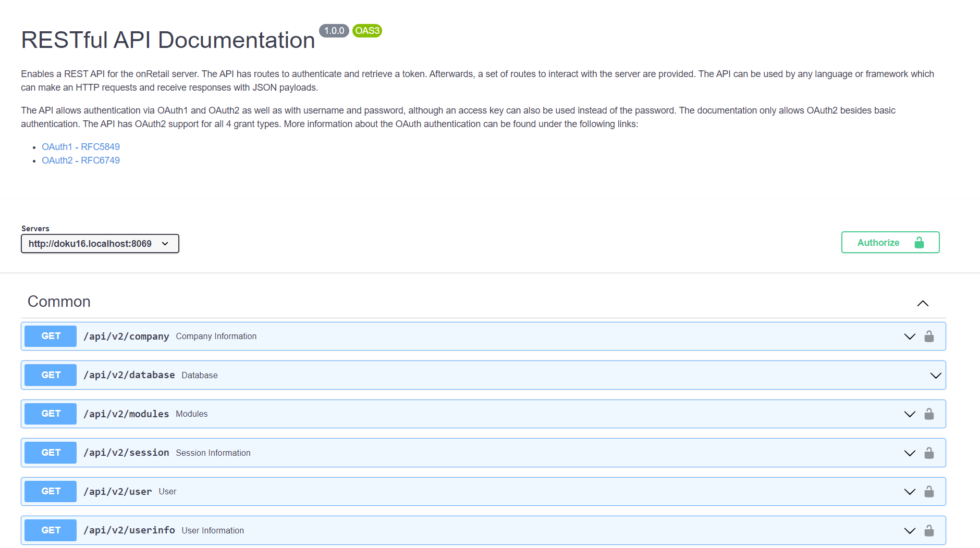The height and width of the screenshot is (548, 980).
Task: Open the OAuth2 - RFC6749 link
Action: [81, 160]
